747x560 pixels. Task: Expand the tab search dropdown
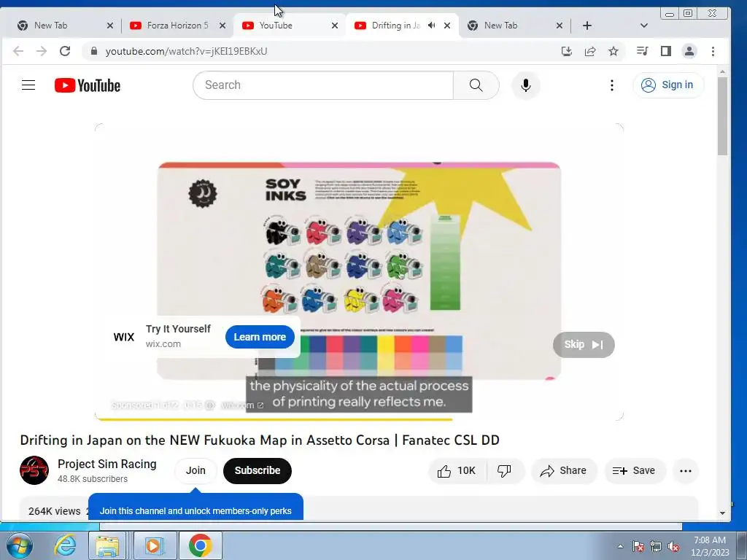point(643,26)
